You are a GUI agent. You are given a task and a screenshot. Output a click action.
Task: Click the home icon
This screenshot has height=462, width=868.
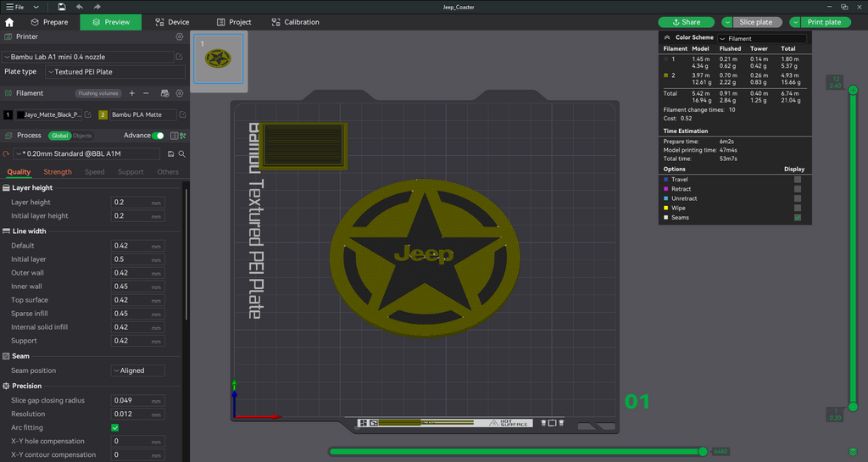point(9,22)
